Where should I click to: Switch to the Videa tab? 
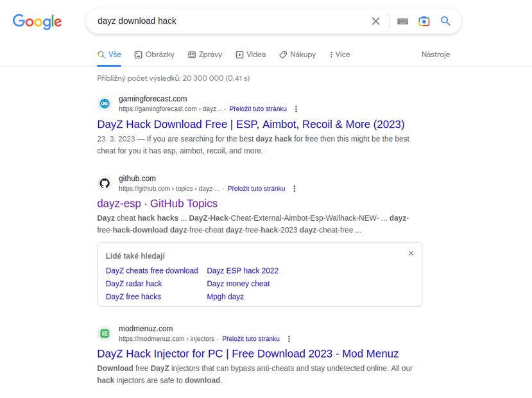250,55
